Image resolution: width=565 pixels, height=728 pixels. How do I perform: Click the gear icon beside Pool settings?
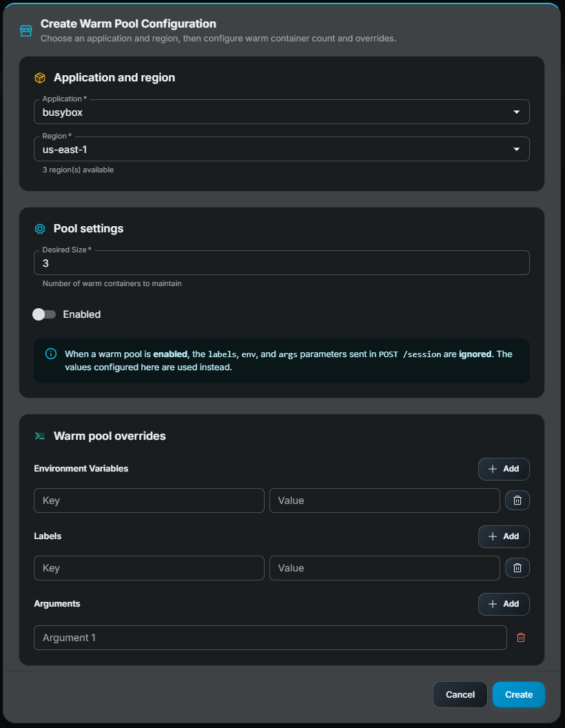(39, 228)
